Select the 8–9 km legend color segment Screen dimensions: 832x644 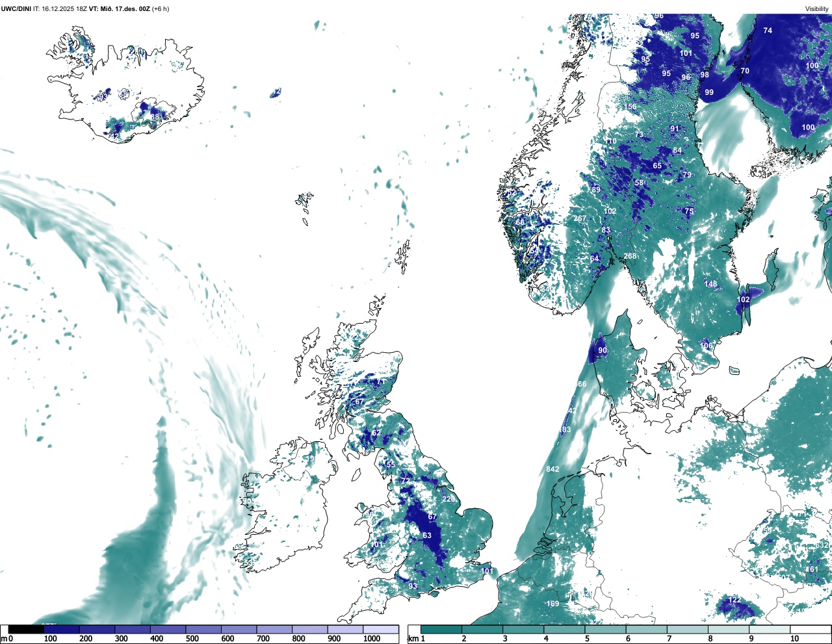(728, 629)
